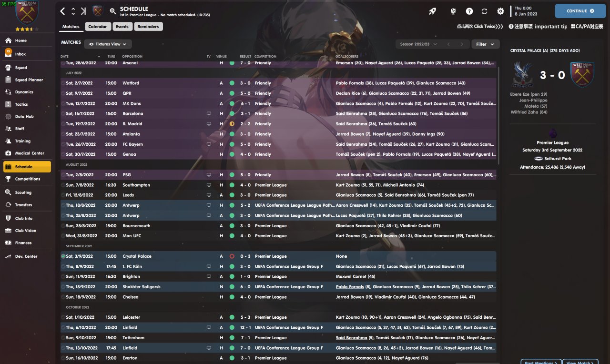Switch to the Matches tab
Image resolution: width=610 pixels, height=364 pixels.
pos(71,27)
